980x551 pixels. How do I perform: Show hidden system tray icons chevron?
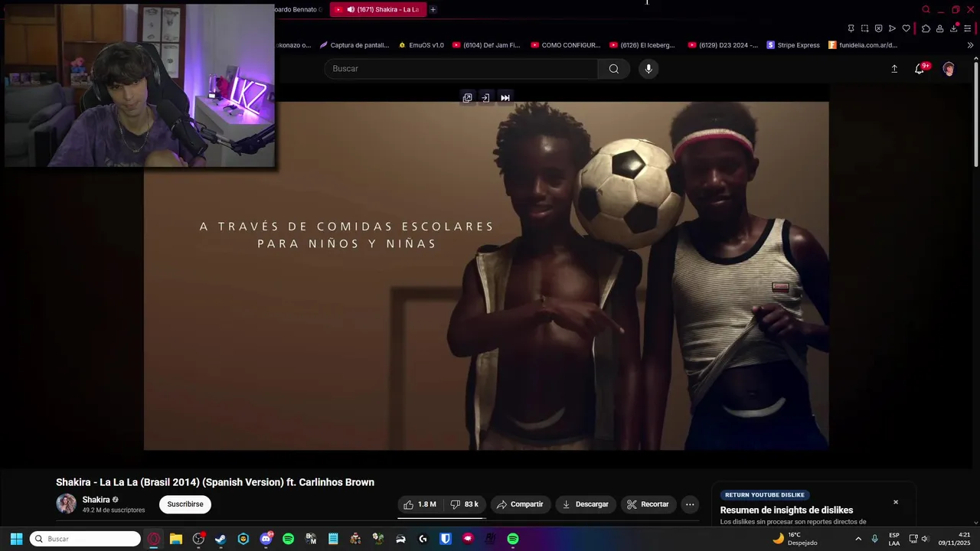[858, 539]
